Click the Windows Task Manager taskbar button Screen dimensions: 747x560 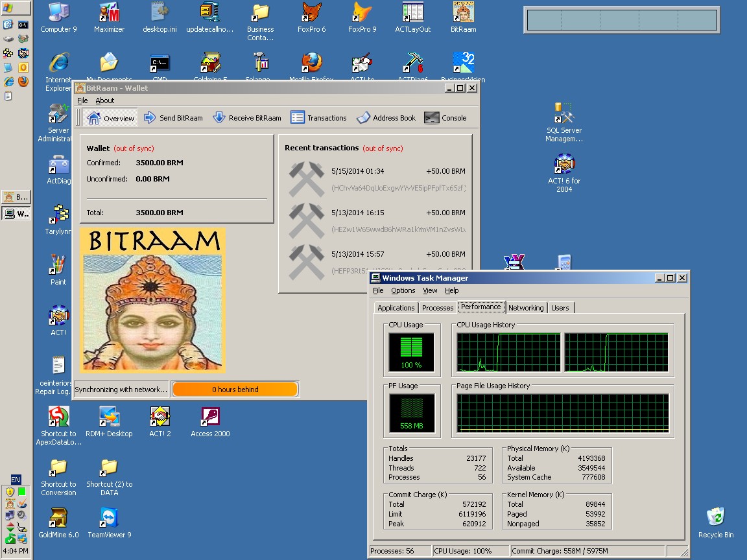(16, 213)
